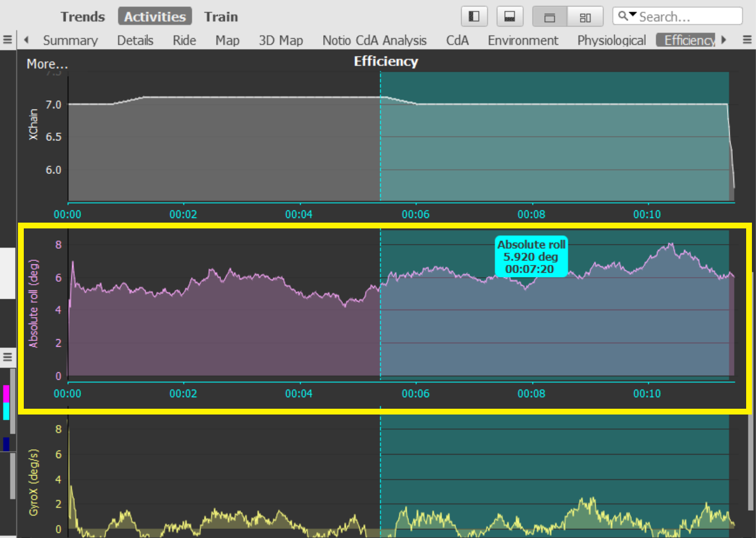Open hamburger menu left of chart tabs

pyautogui.click(x=8, y=40)
